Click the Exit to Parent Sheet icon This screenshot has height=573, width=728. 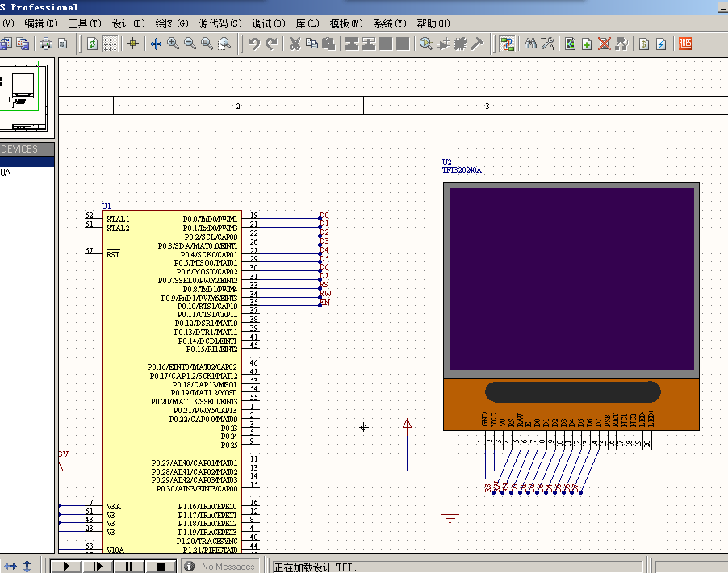tap(621, 44)
